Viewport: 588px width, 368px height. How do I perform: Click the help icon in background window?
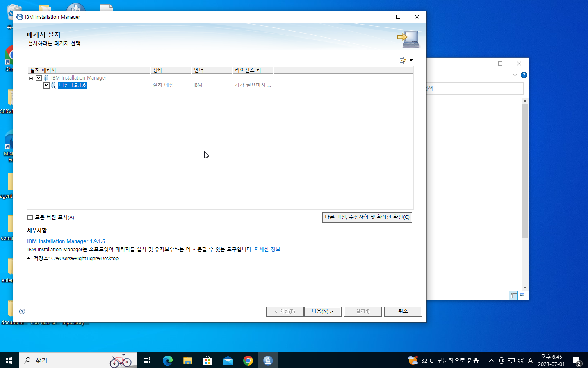tap(524, 75)
